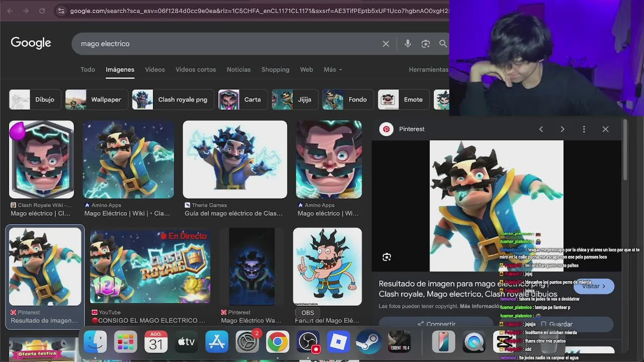644x362 pixels.
Task: Show previous image in Pinterest preview panel
Action: click(541, 129)
